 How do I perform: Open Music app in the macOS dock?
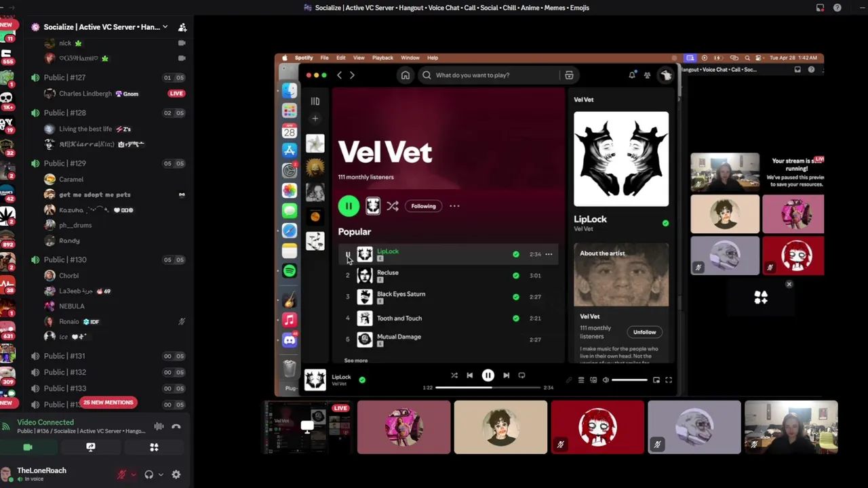tap(290, 320)
